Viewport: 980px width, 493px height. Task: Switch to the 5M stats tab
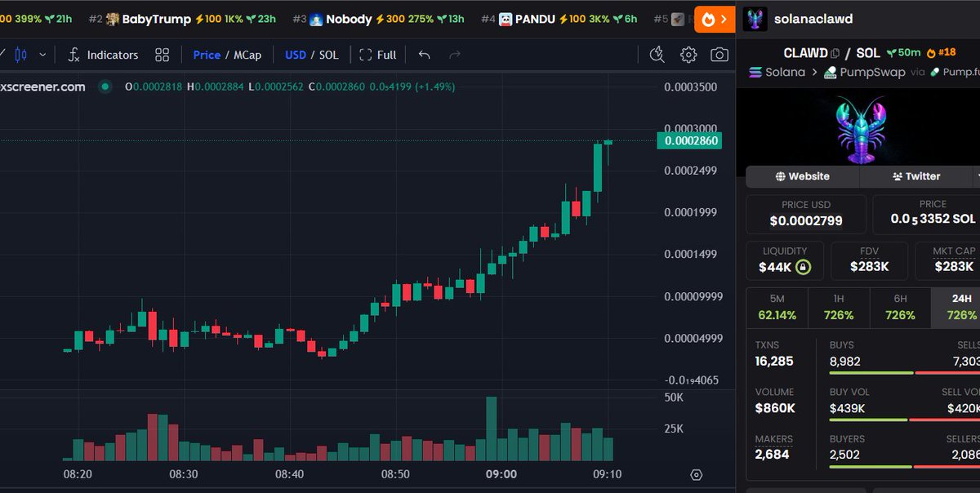[x=776, y=307]
